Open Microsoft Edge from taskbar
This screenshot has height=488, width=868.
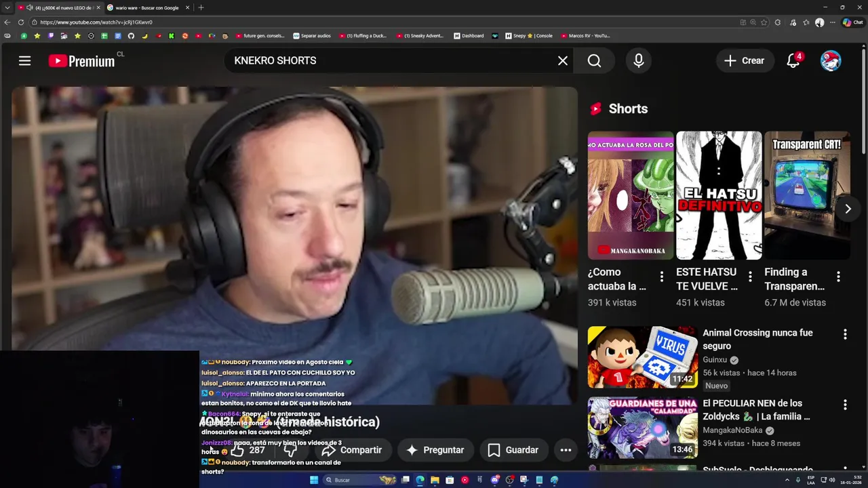click(420, 480)
